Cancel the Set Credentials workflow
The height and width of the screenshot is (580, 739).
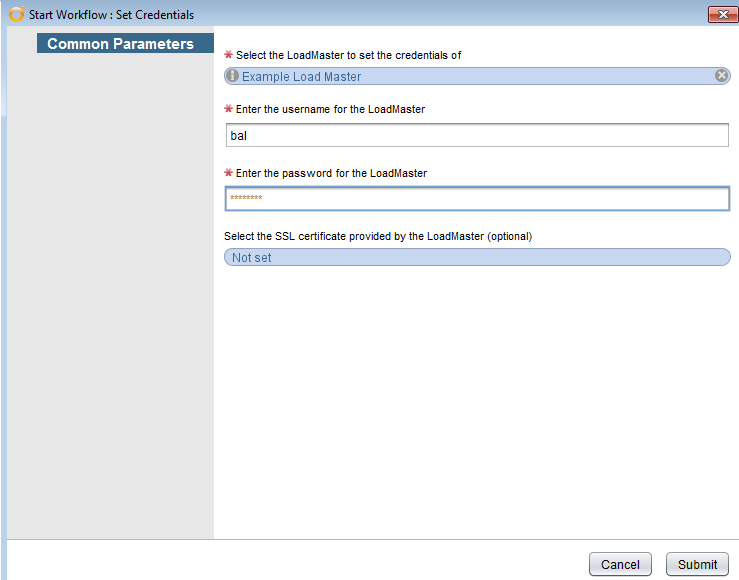click(620, 564)
